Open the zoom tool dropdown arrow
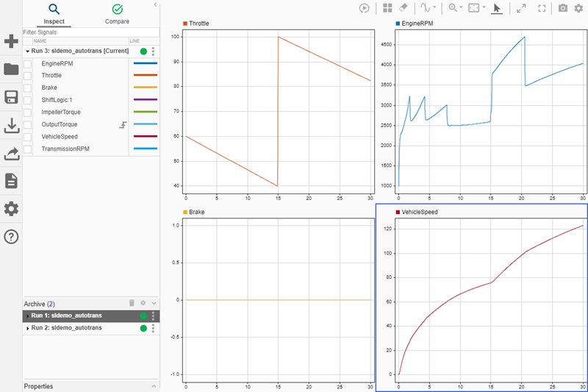Screen dimensions: 588x392 [460, 8]
